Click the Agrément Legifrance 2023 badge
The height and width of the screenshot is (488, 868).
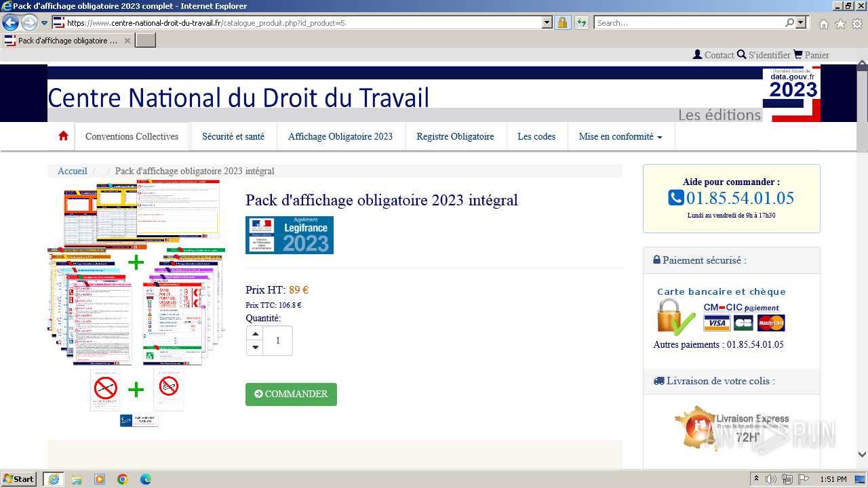(x=290, y=235)
